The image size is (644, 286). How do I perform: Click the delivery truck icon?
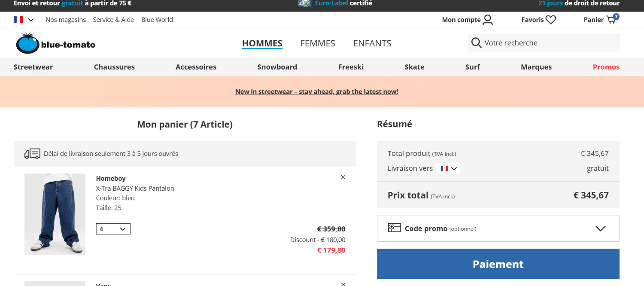(x=32, y=154)
